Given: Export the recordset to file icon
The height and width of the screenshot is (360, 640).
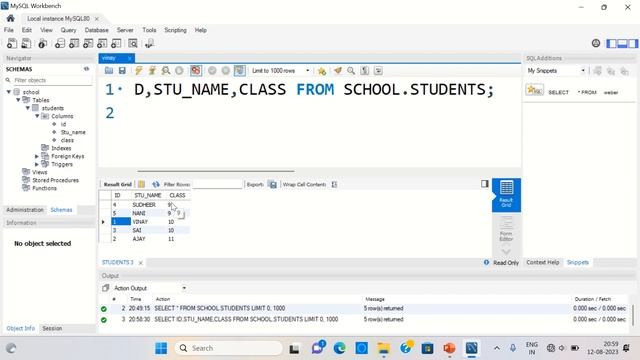Looking at the screenshot, I should [x=273, y=184].
